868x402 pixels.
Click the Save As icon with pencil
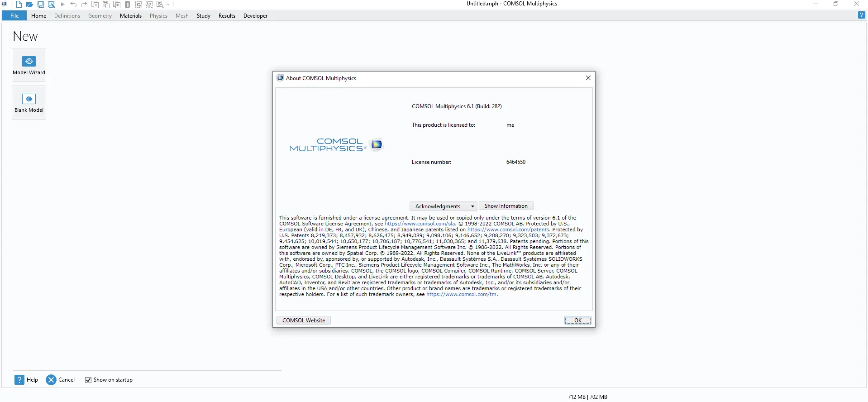click(52, 5)
